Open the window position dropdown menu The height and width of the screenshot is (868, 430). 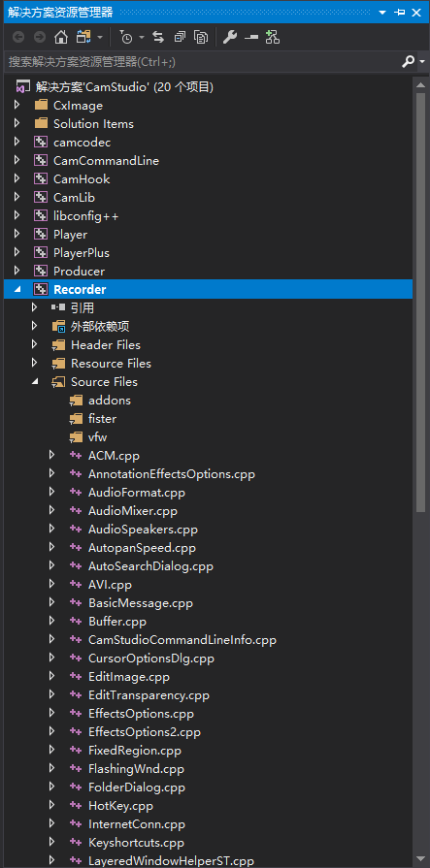[382, 13]
